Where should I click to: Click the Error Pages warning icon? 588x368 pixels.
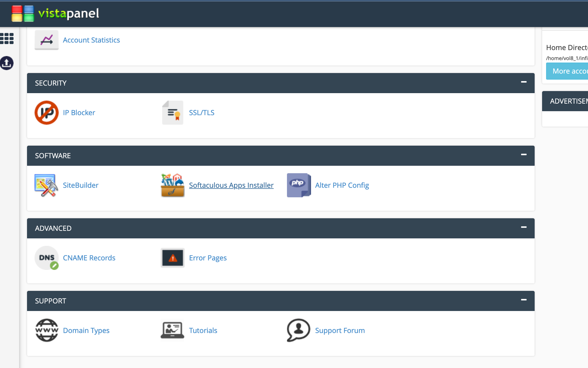(x=173, y=258)
